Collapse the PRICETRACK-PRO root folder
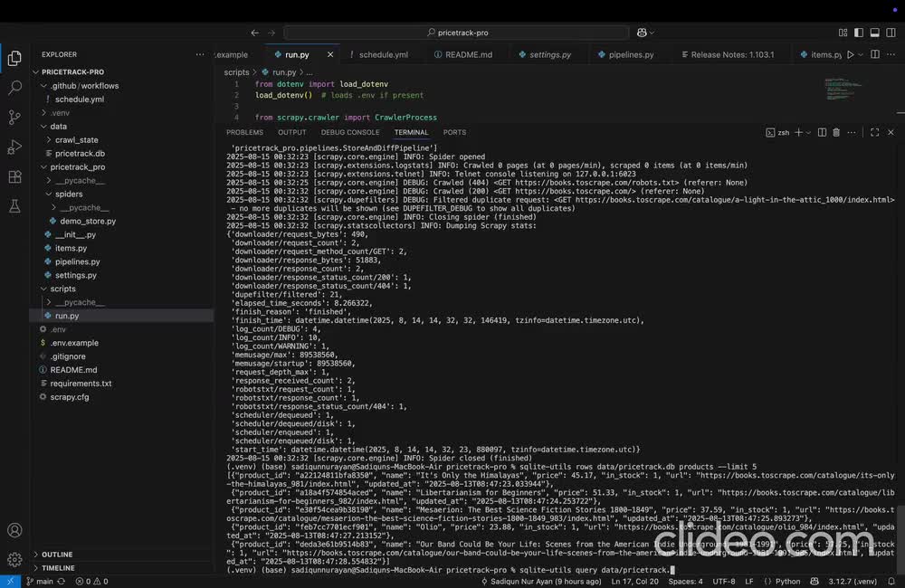Viewport: 905px width, 588px height. tap(122, 72)
